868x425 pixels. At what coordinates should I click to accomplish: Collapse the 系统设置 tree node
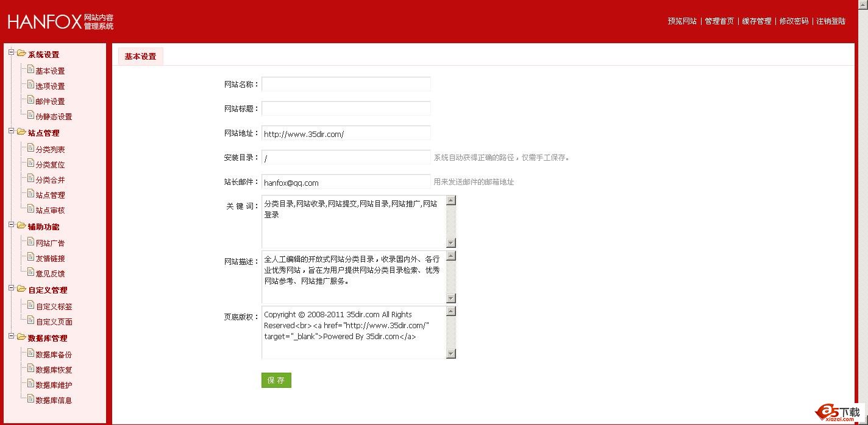(11, 52)
